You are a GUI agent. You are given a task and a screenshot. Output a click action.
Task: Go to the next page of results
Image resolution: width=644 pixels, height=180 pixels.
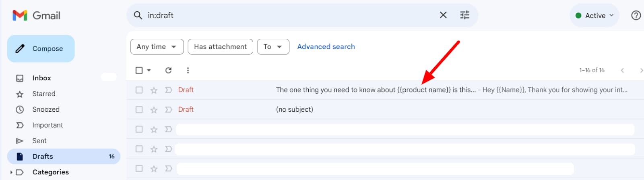coord(641,70)
